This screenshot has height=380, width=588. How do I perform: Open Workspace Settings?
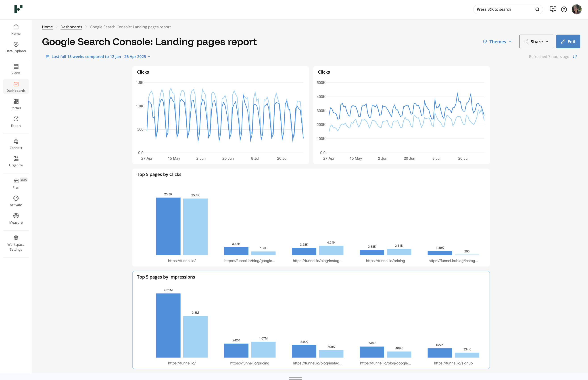tap(16, 243)
